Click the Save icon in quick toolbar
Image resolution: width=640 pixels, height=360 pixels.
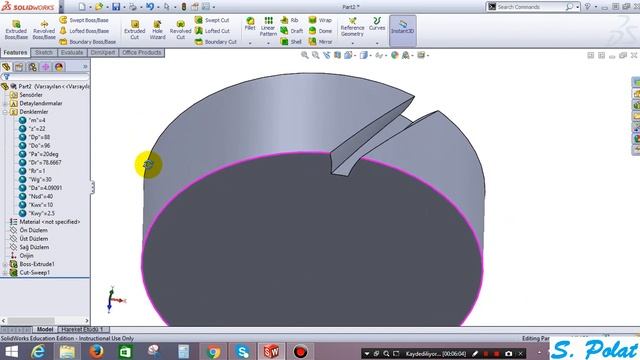point(116,7)
